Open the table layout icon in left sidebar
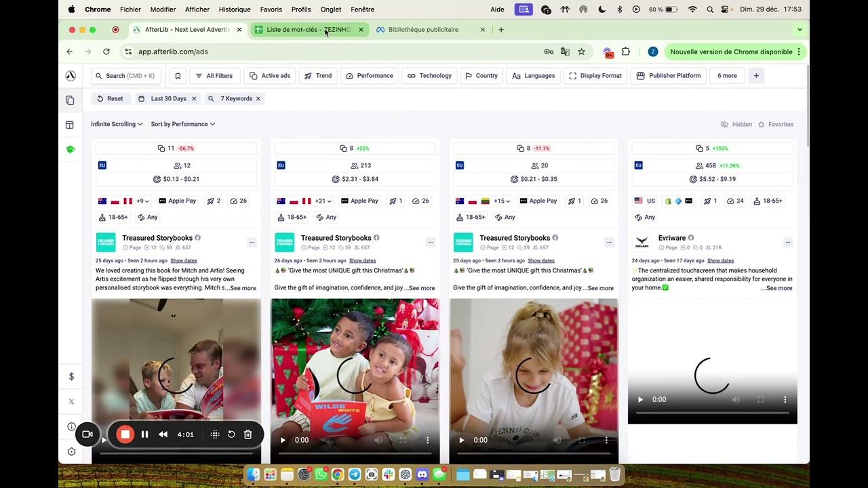Viewport: 868px width, 488px height. click(70, 125)
